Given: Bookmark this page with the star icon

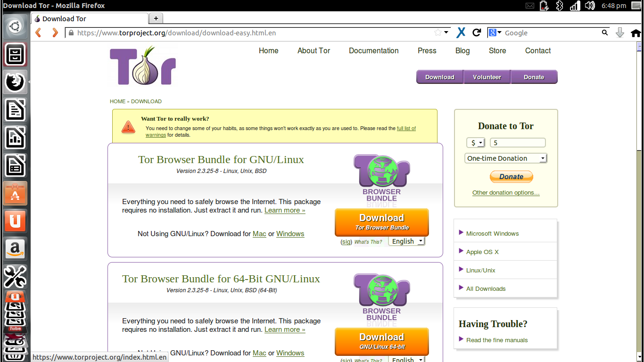Looking at the screenshot, I should 438,33.
